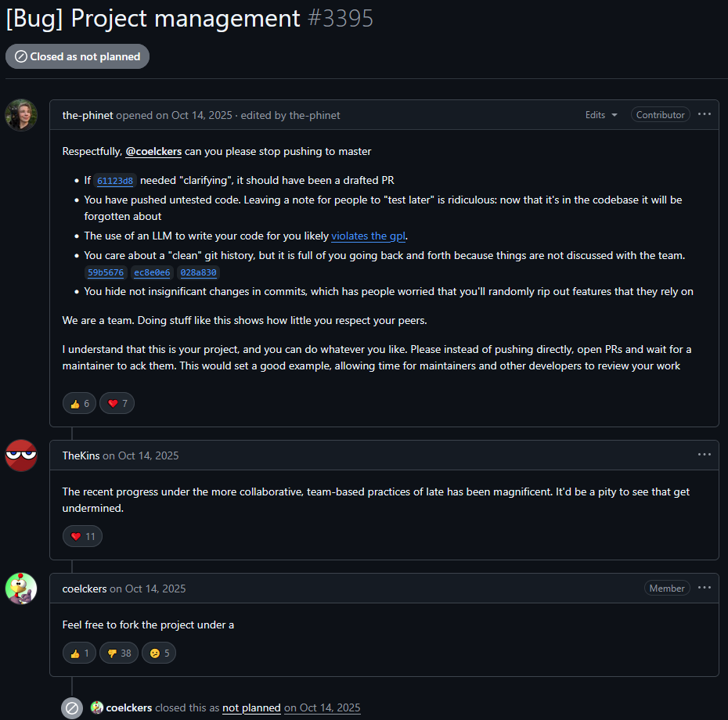Toggle confused reaction with 5 on coelckers' comment

click(x=159, y=653)
